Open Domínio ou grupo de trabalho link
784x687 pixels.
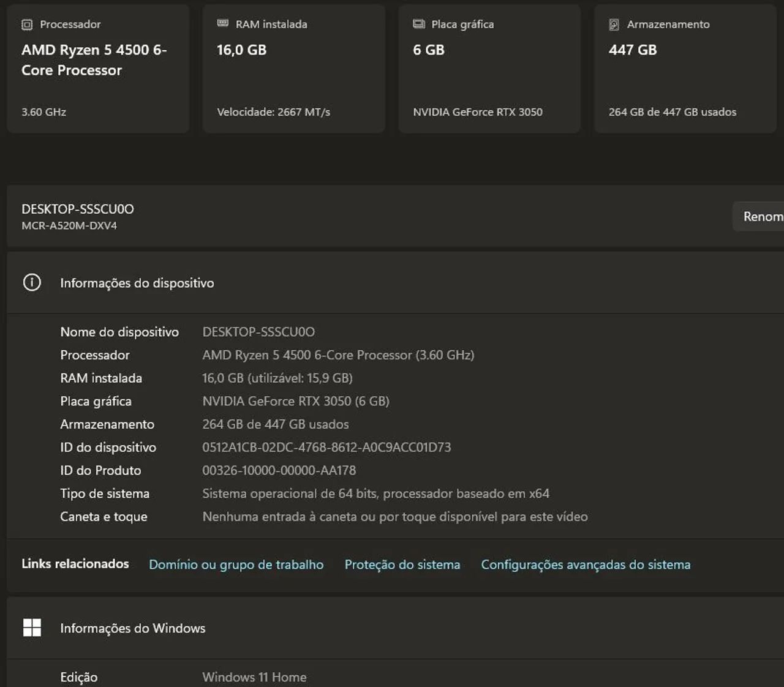[236, 565]
